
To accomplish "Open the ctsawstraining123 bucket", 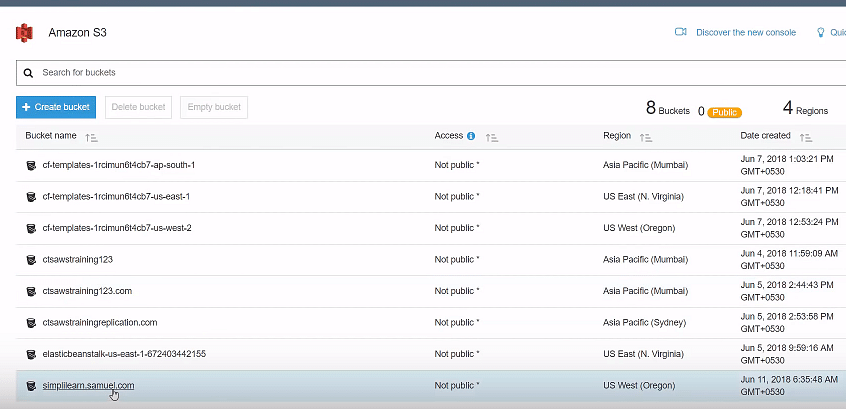I will pyautogui.click(x=78, y=260).
